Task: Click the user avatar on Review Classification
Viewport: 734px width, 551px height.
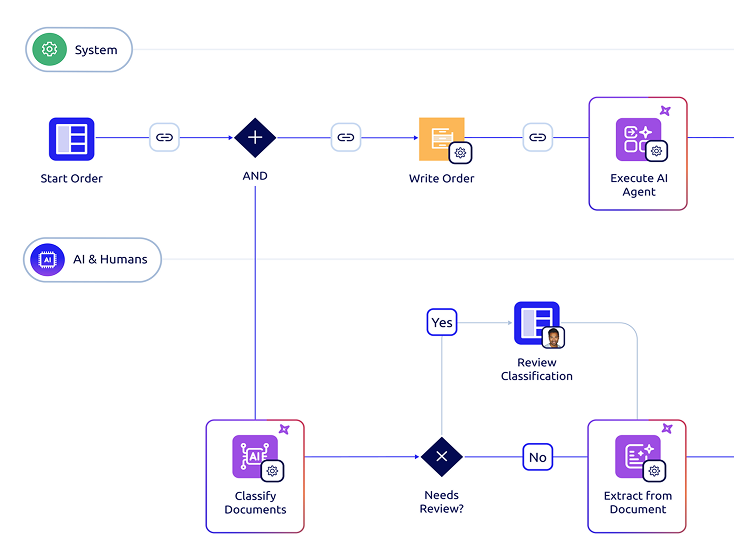Action: pyautogui.click(x=554, y=337)
